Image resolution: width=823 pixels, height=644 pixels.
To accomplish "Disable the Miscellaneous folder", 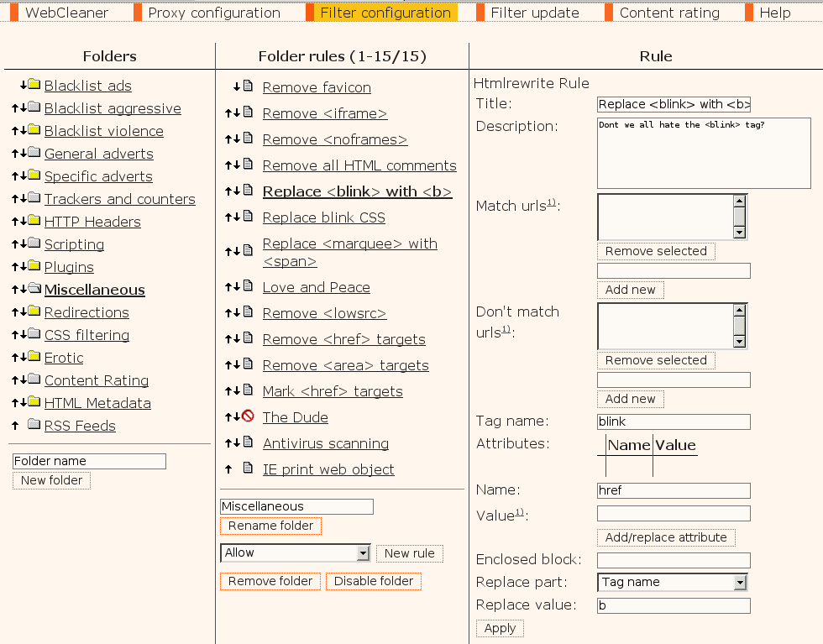I will (374, 581).
